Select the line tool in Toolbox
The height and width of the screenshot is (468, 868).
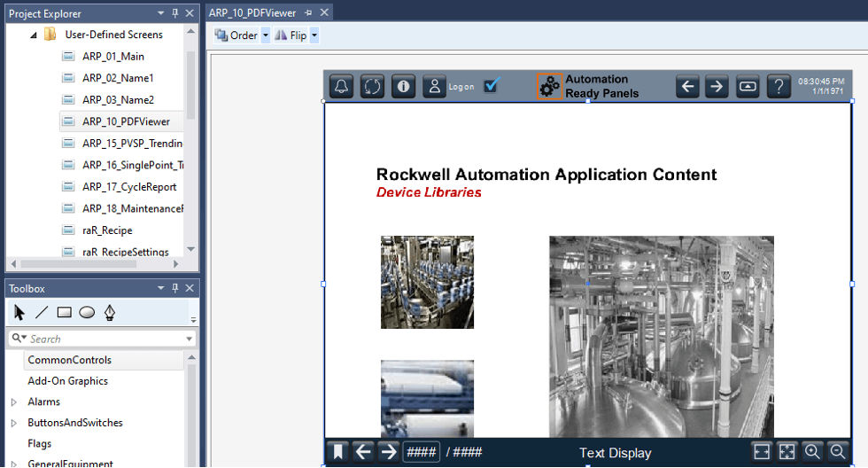42,312
